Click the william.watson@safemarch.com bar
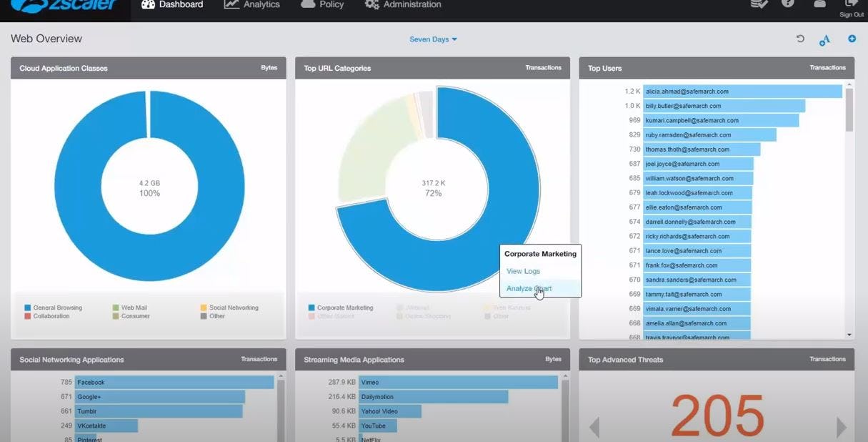Screen dimensions: 868x442 698,178
